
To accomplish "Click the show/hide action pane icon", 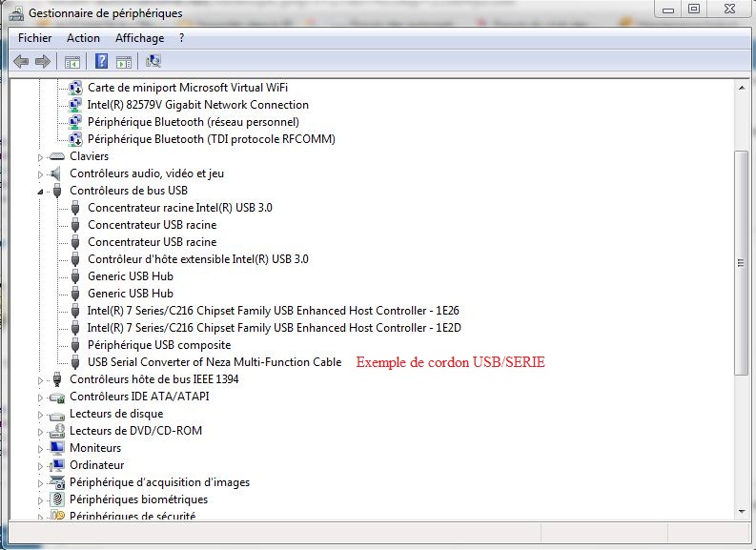I will [123, 62].
